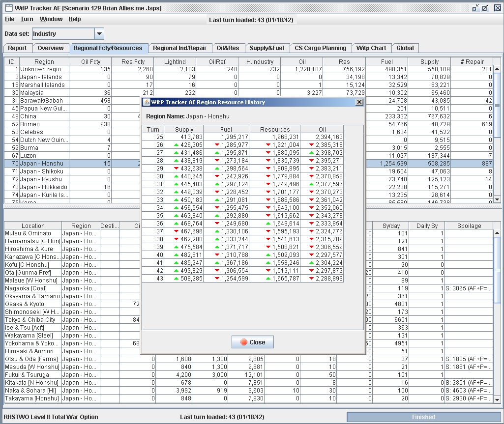The width and height of the screenshot is (504, 424).
Task: Close Region Resource History dialog with X
Action: click(359, 102)
